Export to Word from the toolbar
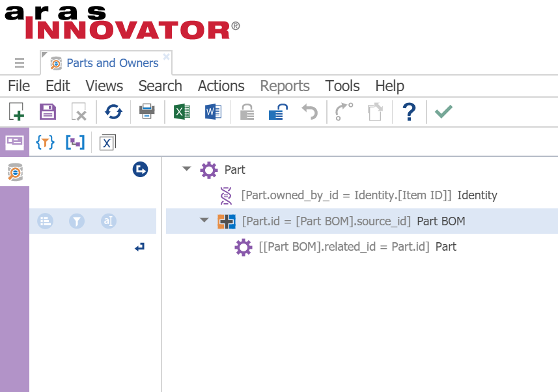This screenshot has height=392, width=558. (x=214, y=112)
